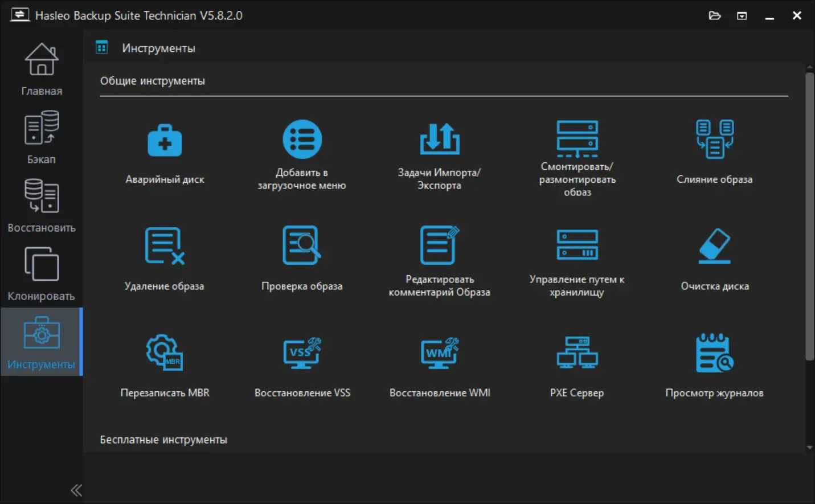Launch Восстановление VSS repair tool

302,353
